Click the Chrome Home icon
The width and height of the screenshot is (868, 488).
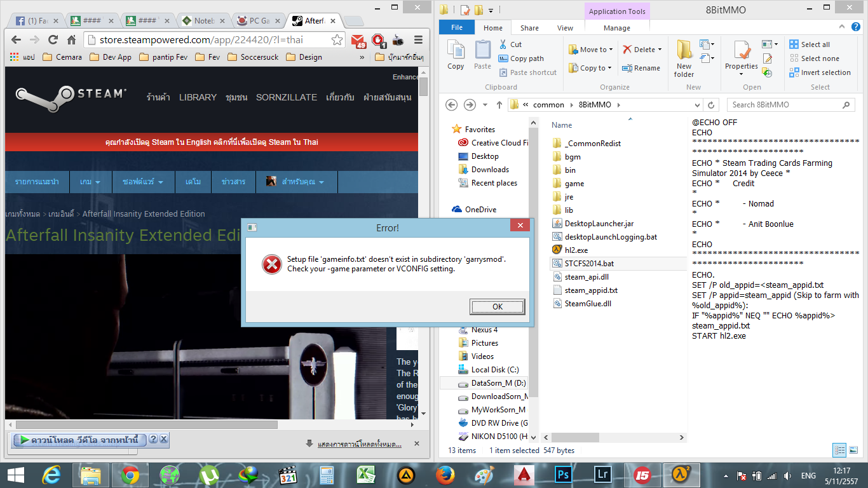click(72, 39)
